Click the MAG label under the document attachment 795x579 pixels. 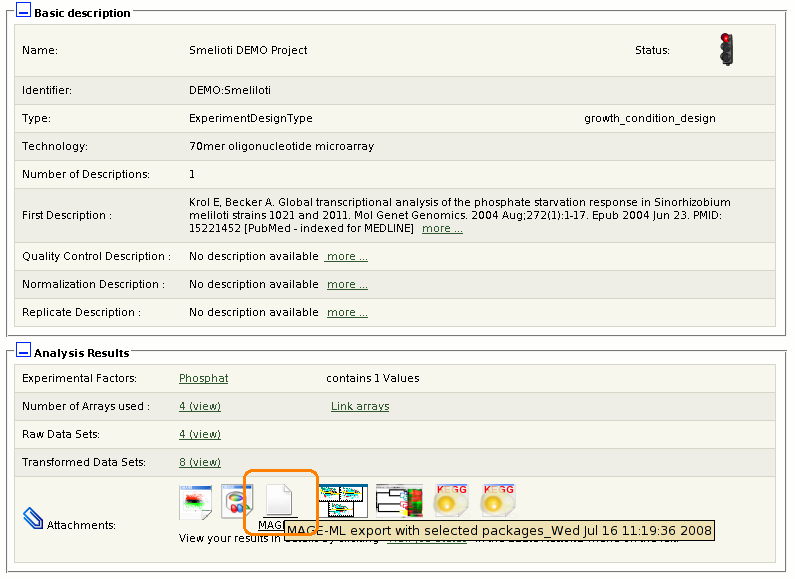coord(271,525)
